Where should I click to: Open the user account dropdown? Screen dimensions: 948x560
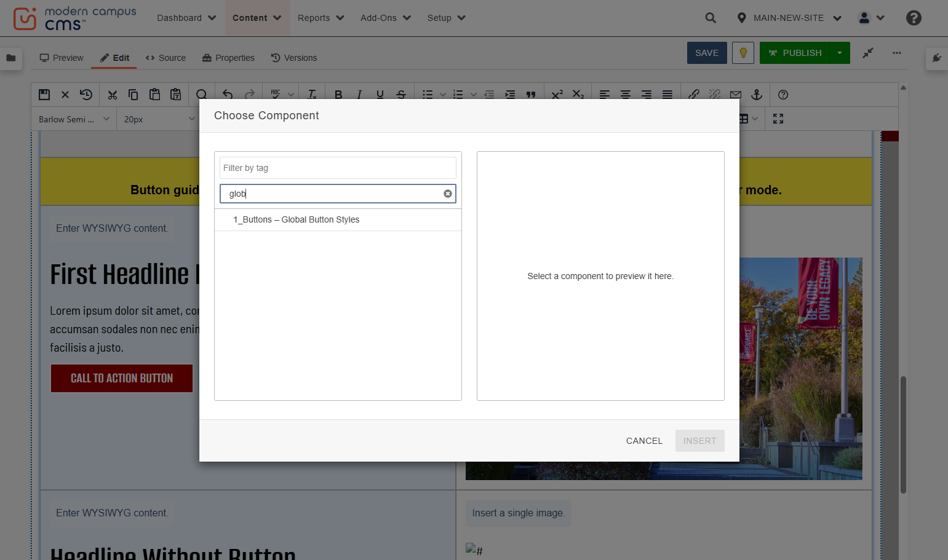click(872, 18)
